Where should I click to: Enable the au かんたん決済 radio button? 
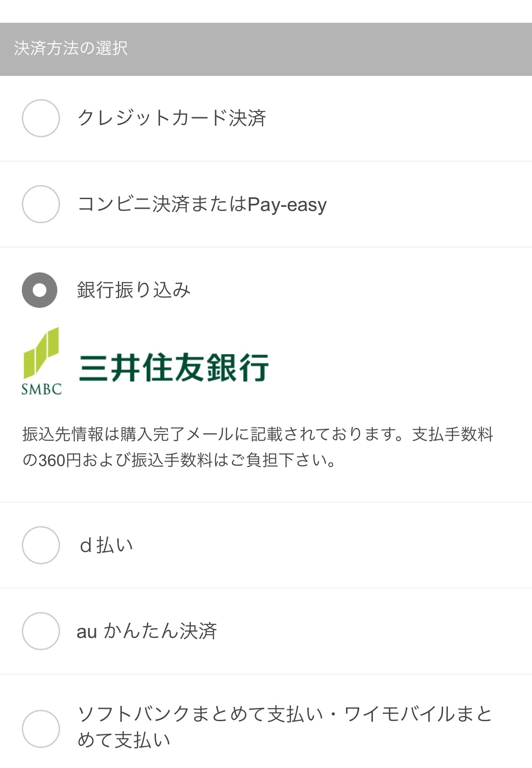(x=41, y=631)
